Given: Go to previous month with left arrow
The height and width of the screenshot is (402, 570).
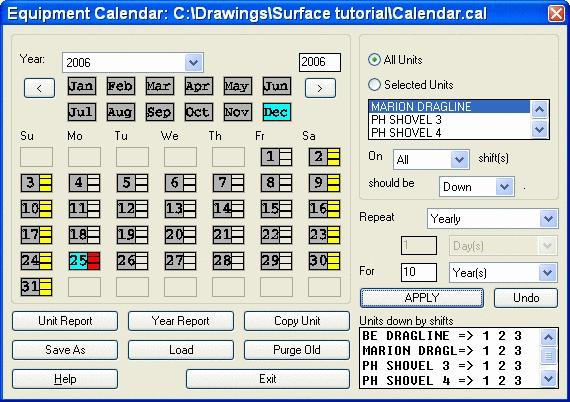Looking at the screenshot, I should coord(39,88).
